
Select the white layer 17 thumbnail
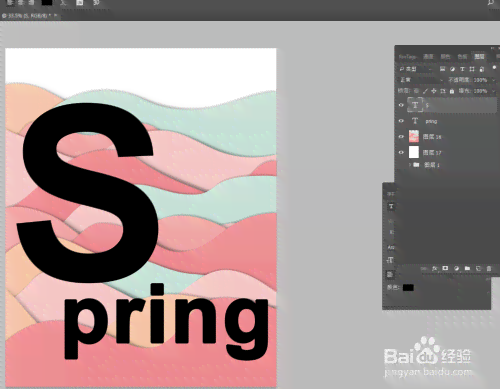[414, 152]
